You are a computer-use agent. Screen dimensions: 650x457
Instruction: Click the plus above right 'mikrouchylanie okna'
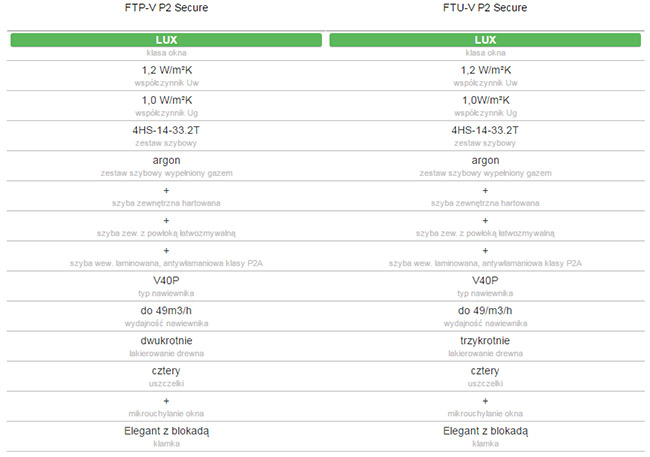point(485,401)
